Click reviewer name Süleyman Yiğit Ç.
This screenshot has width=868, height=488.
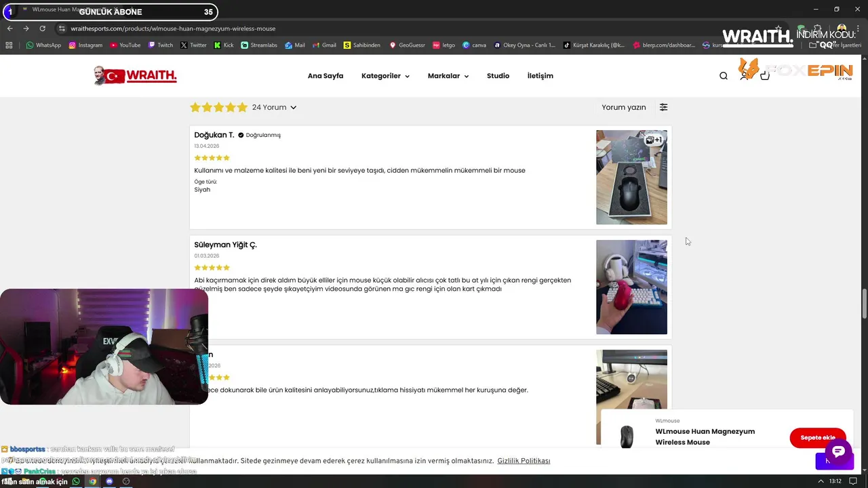pos(225,245)
